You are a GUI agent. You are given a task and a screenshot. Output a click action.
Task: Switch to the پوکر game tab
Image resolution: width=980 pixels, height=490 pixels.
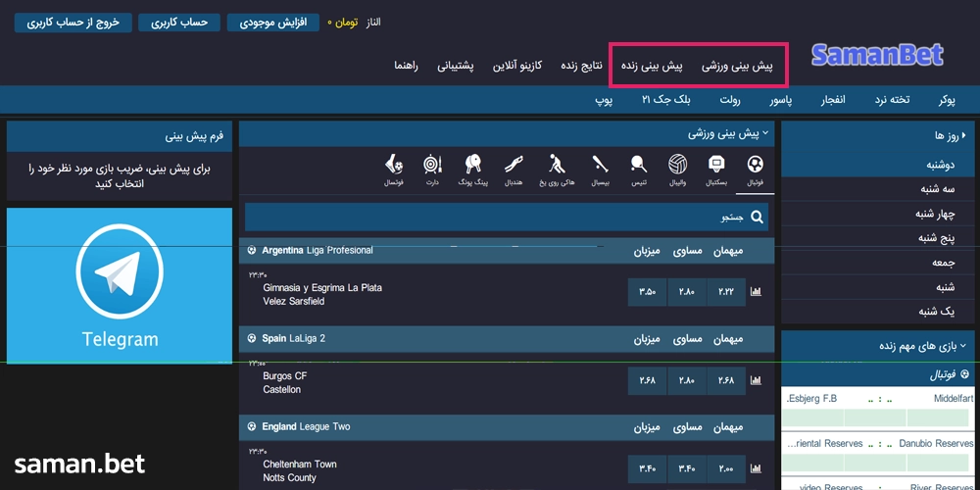pos(947,100)
